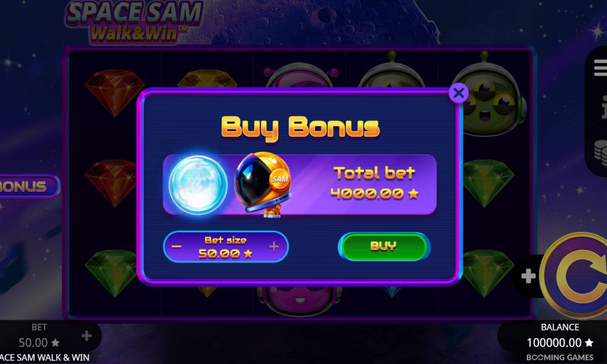Screen dimensions: 607x364
Task: Click the Space Sam Walk&Win logo
Action: tap(134, 21)
